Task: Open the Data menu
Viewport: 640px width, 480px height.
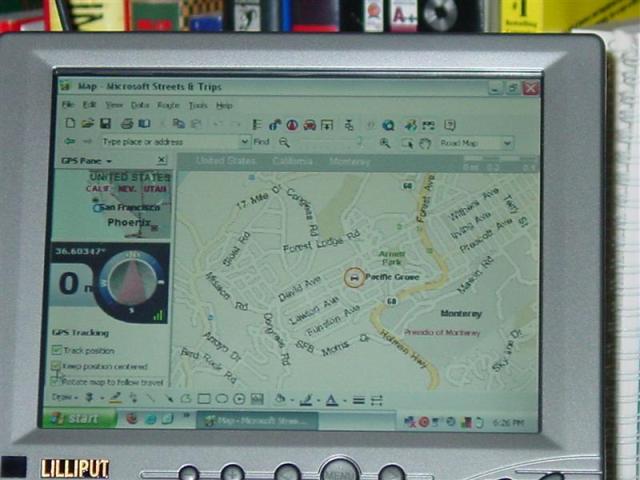Action: (x=140, y=105)
